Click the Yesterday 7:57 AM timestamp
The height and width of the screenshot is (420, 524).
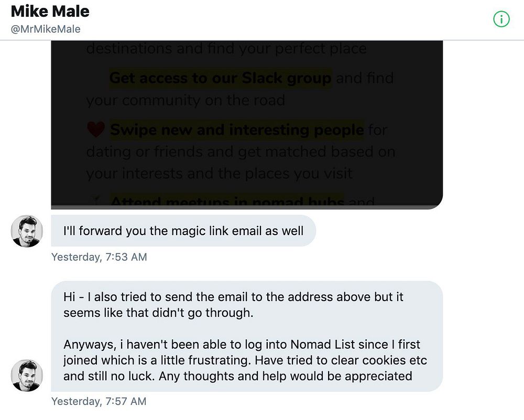point(99,402)
